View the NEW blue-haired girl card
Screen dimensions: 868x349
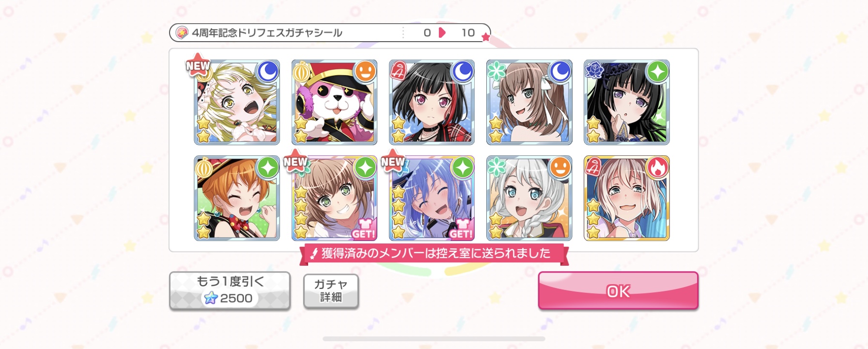[x=432, y=198]
